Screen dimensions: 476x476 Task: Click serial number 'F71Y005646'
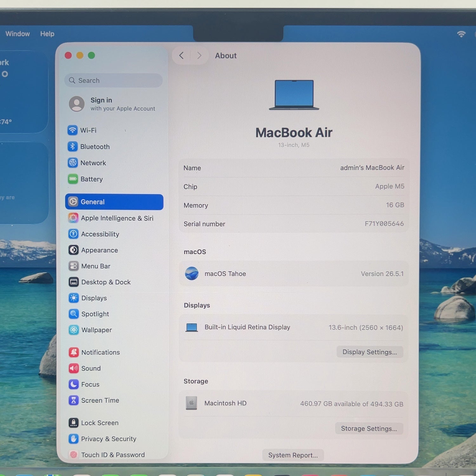click(384, 224)
